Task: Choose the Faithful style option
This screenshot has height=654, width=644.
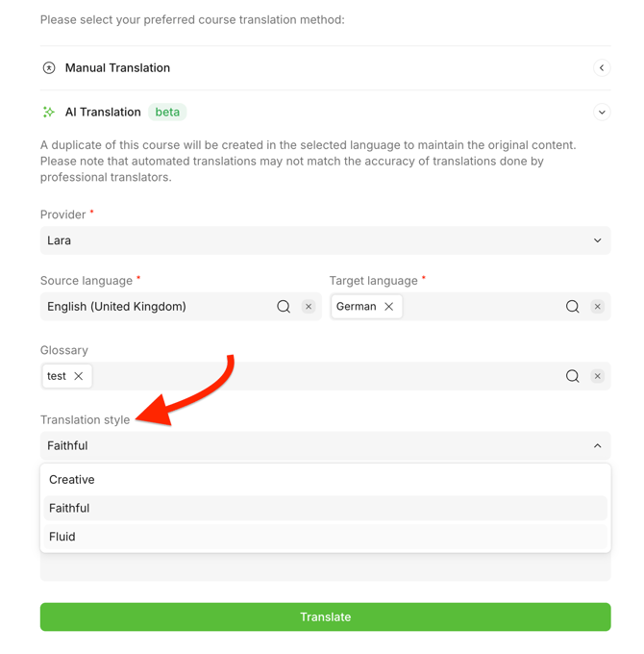Action: (x=69, y=509)
